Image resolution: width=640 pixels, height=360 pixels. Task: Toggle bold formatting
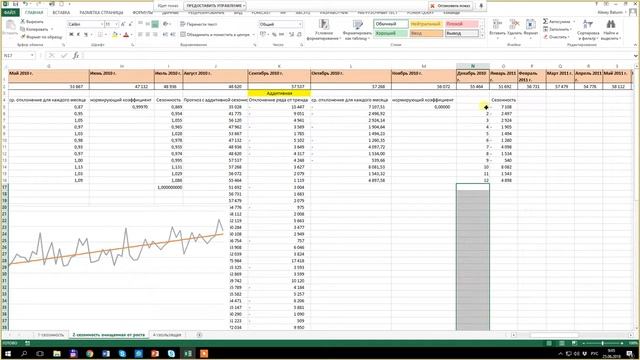coord(71,35)
